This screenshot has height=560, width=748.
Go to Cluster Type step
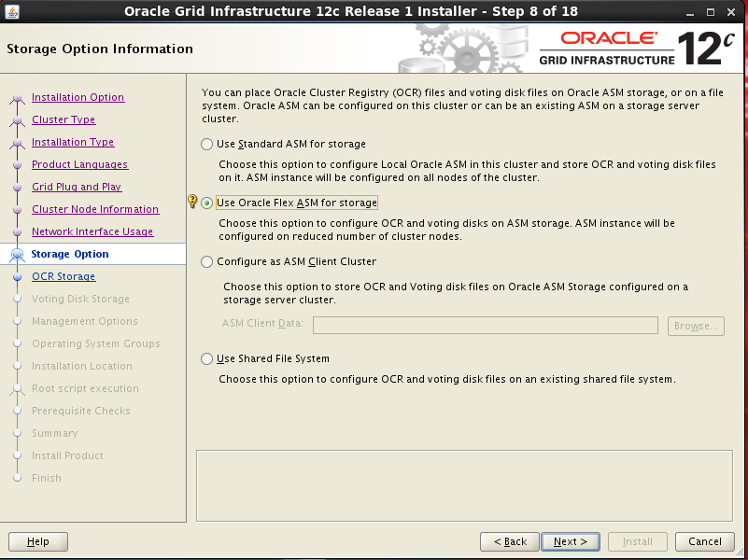[x=64, y=119]
